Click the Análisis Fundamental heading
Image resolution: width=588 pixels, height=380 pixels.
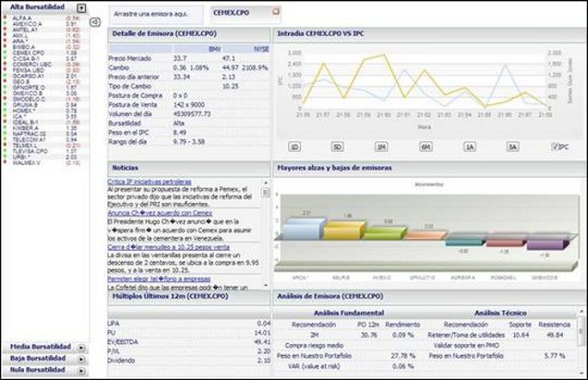[349, 313]
